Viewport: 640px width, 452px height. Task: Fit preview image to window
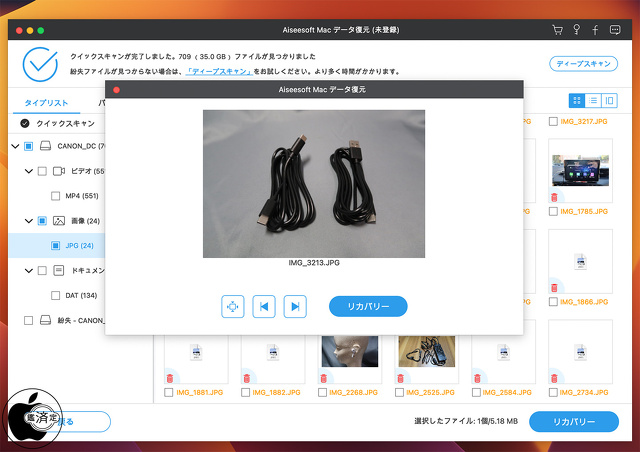point(233,306)
